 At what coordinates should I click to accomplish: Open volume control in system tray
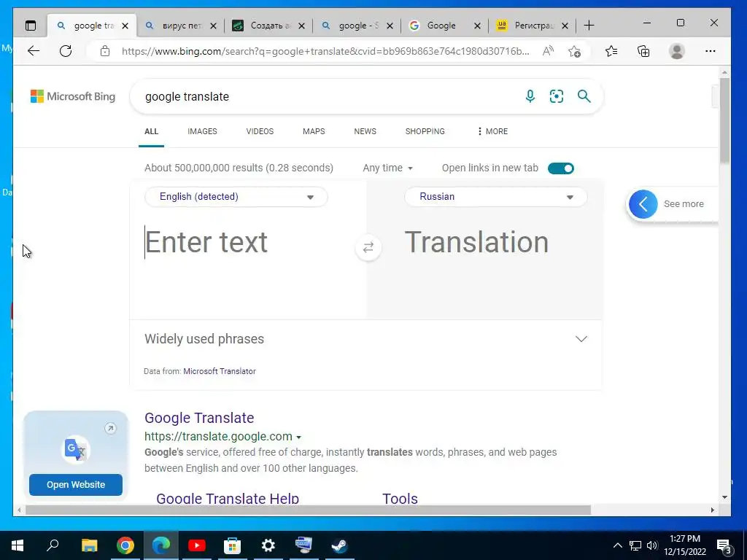tap(651, 545)
